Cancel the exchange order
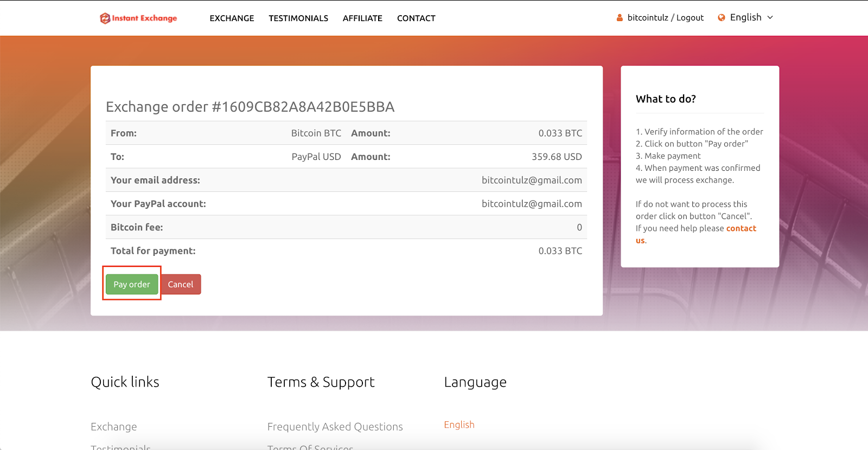Viewport: 868px width, 450px height. (x=181, y=284)
